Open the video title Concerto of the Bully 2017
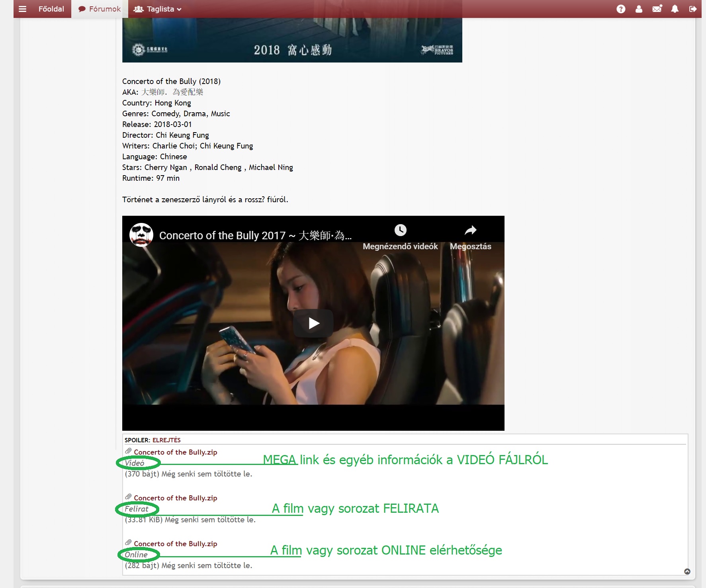The height and width of the screenshot is (588, 706). tap(255, 235)
